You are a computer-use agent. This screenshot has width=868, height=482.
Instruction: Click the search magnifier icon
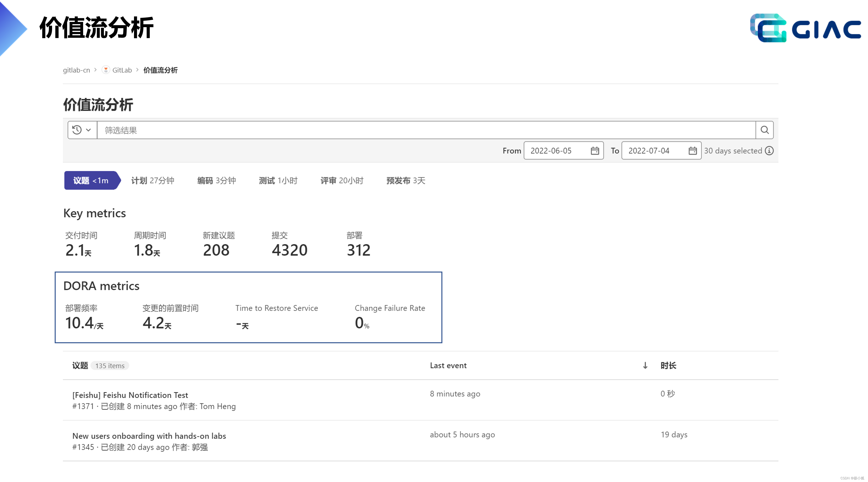(x=764, y=130)
